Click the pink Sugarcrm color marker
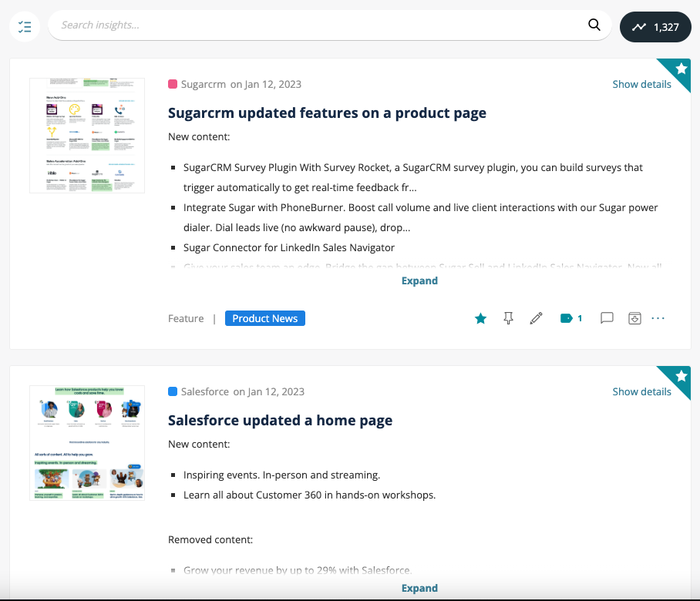 [x=173, y=84]
